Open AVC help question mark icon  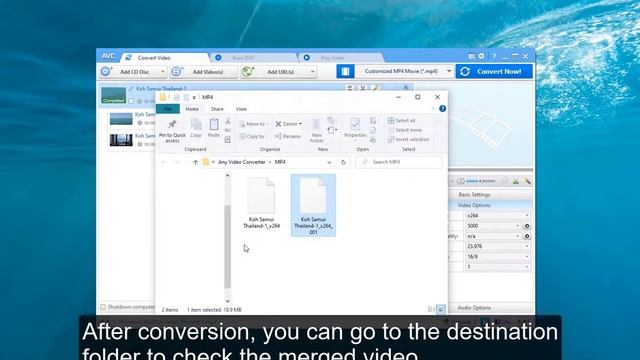click(x=494, y=56)
